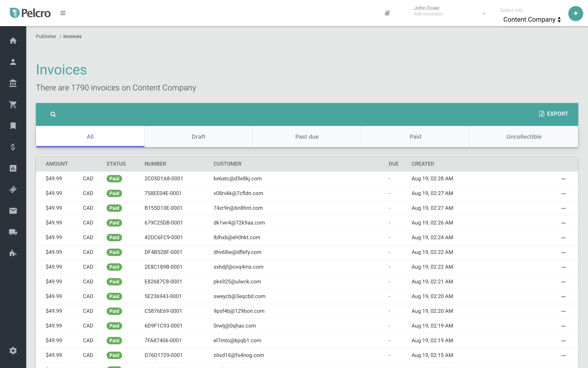Open actions menu for invoice 6D9F1C93-0001

coord(563,326)
